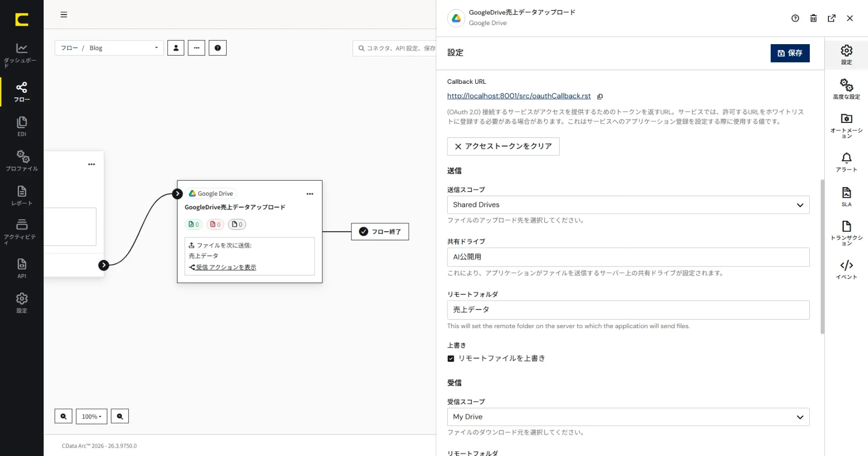Copy the Callback URL icon
This screenshot has height=456, width=868.
coord(600,96)
